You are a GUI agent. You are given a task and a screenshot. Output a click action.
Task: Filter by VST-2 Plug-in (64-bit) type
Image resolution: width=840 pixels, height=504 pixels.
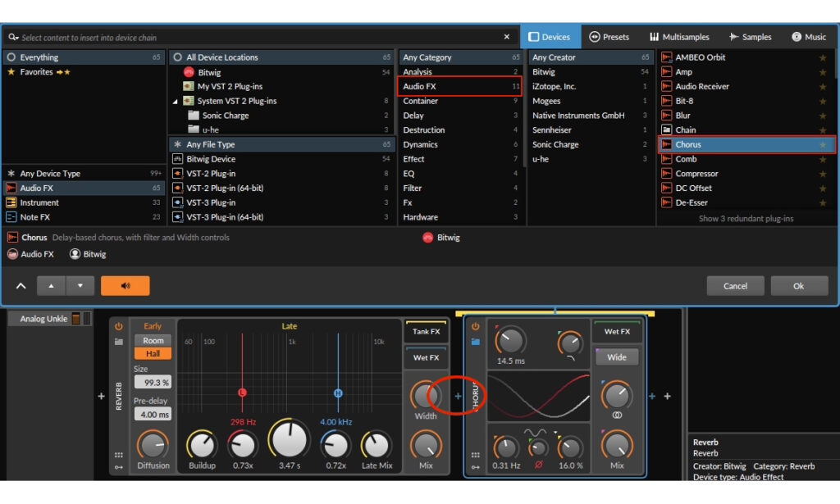tap(282, 188)
